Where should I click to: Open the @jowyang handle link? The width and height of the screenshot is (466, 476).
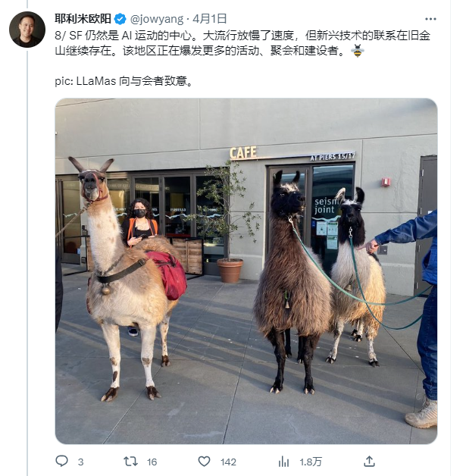[x=157, y=19]
